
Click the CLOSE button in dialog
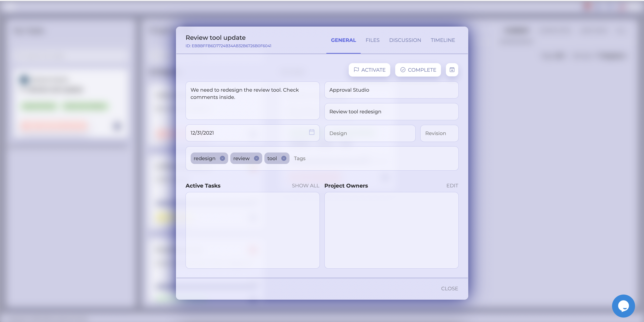pyautogui.click(x=449, y=289)
